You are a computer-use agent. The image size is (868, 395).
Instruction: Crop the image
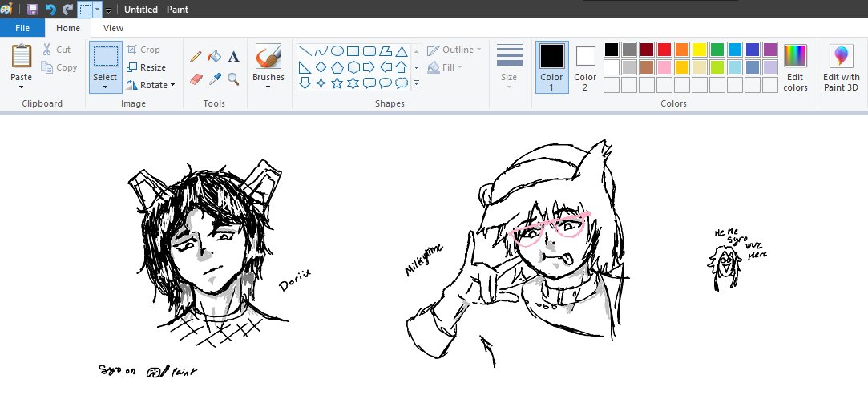tap(143, 50)
